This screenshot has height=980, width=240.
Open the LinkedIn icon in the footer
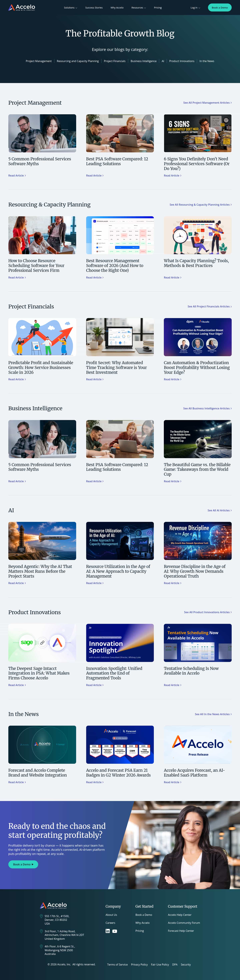pyautogui.click(x=107, y=931)
